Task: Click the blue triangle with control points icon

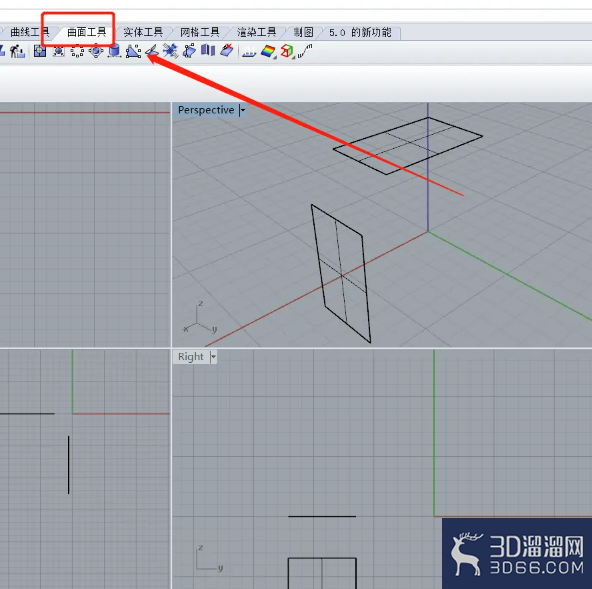Action: coord(133,51)
